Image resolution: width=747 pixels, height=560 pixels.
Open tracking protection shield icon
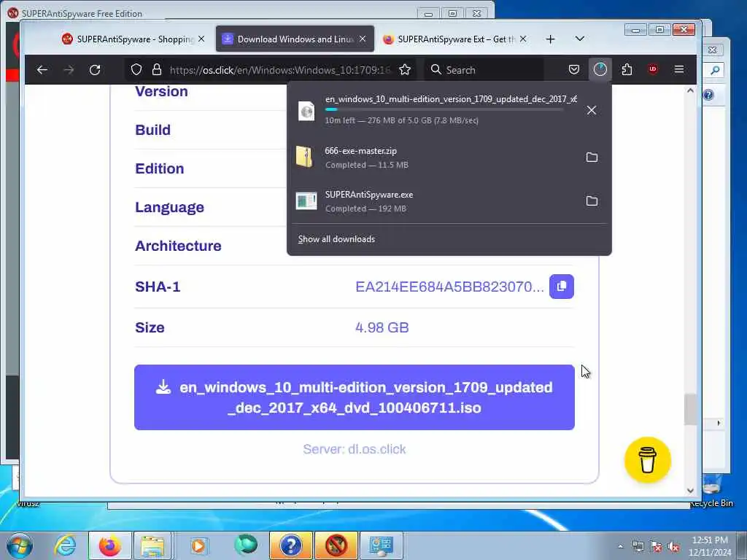pyautogui.click(x=136, y=70)
